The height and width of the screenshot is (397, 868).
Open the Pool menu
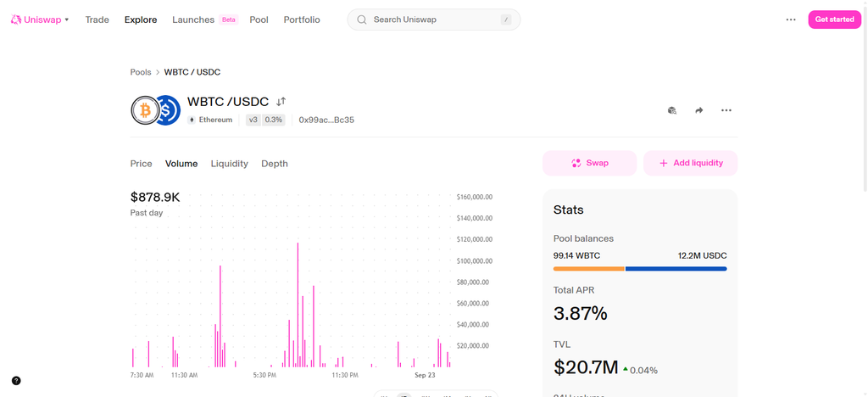click(x=259, y=20)
